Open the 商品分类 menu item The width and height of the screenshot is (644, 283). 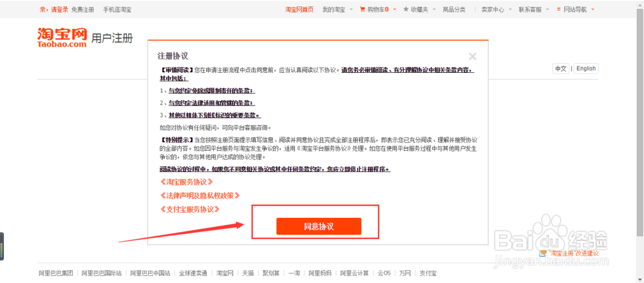click(454, 10)
